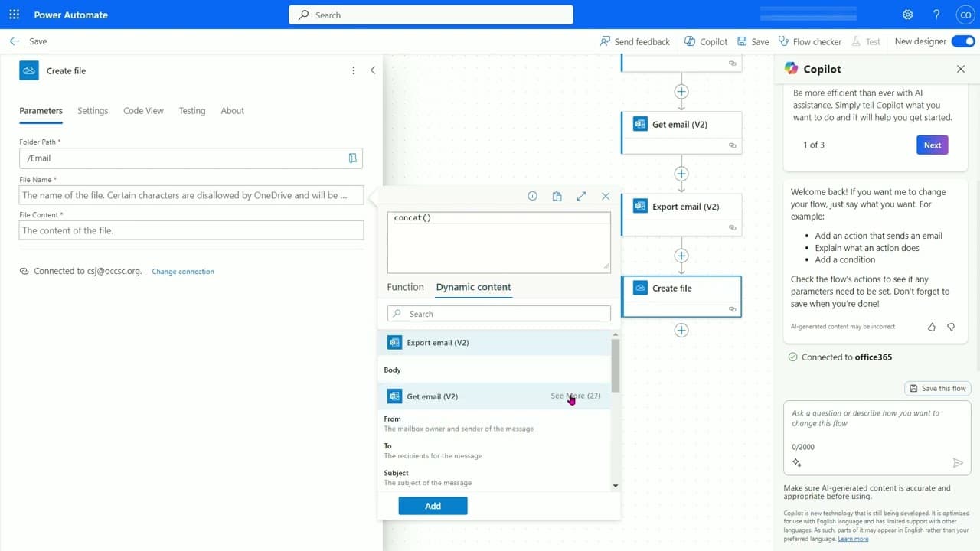The width and height of the screenshot is (980, 551).
Task: Click the folder picker icon in Folder Path
Action: tap(352, 158)
